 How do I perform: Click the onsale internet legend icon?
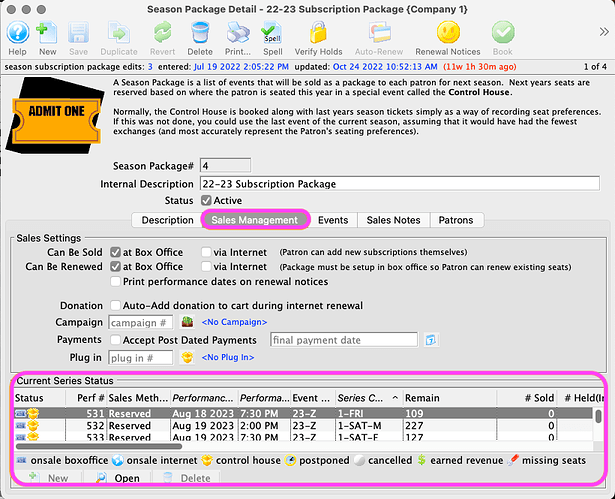click(118, 460)
